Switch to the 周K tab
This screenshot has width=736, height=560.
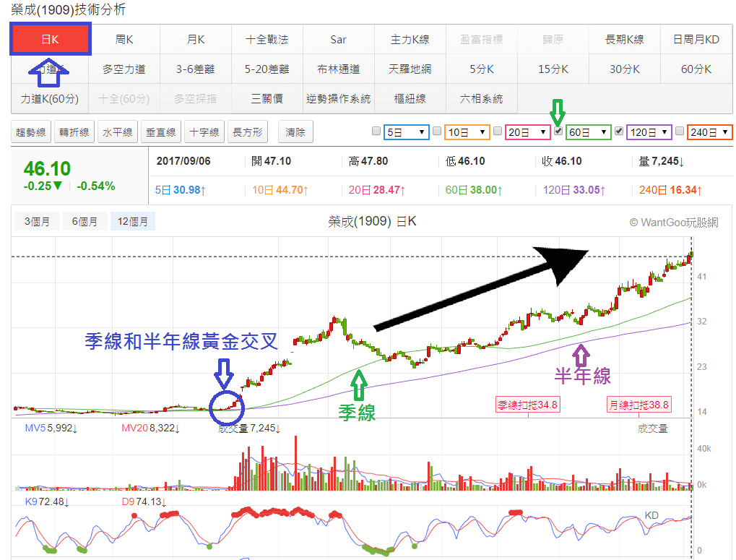pyautogui.click(x=123, y=40)
